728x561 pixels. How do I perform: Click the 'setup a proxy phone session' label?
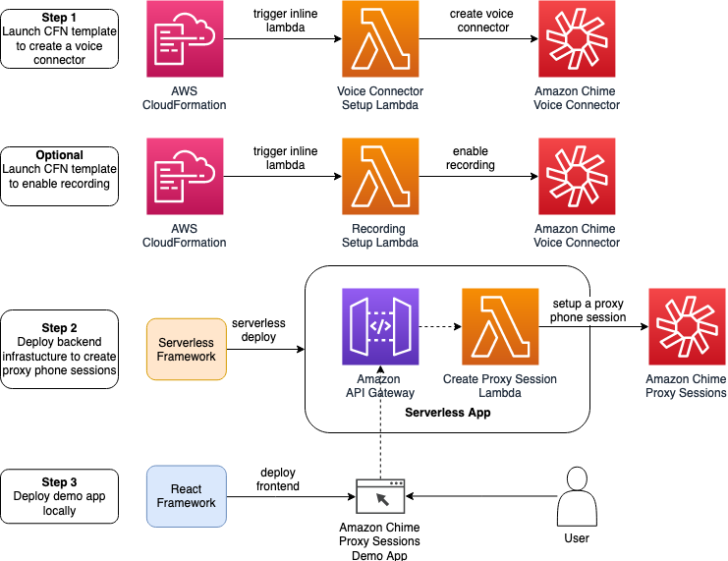588,310
